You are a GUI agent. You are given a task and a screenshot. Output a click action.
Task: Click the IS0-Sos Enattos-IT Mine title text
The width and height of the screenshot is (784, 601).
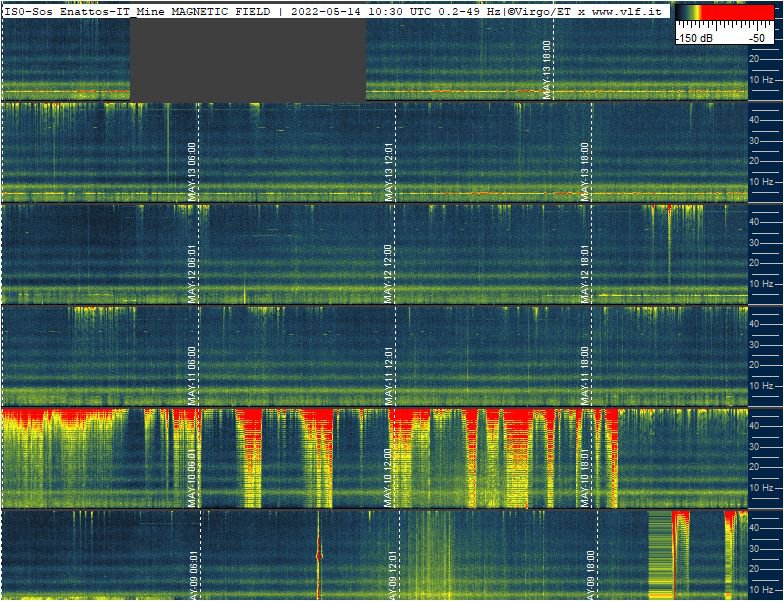85,10
